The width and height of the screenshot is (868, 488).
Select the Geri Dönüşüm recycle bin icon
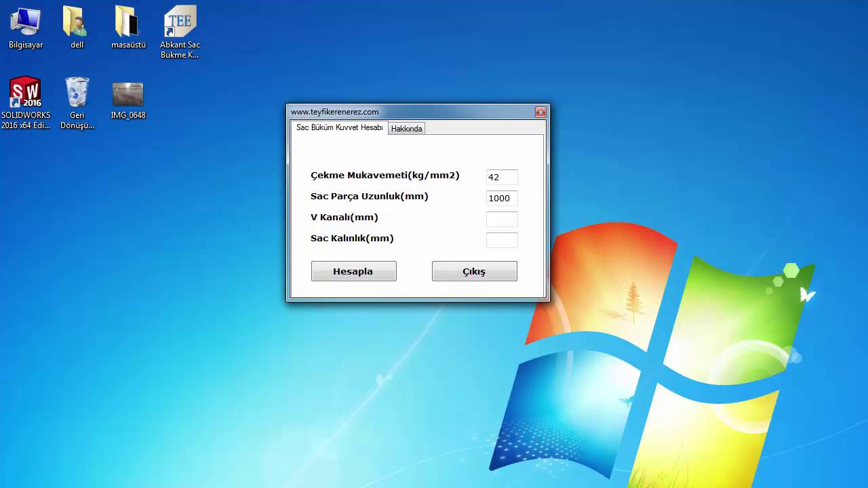(77, 102)
